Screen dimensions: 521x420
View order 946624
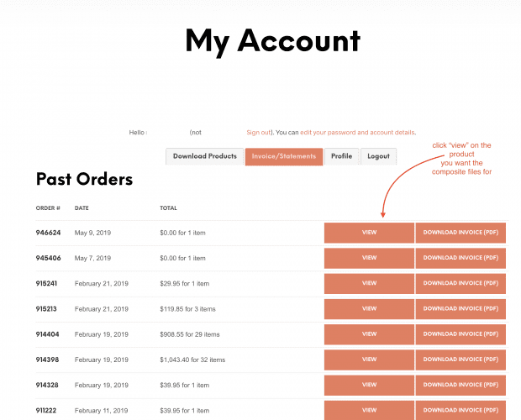[x=369, y=233]
